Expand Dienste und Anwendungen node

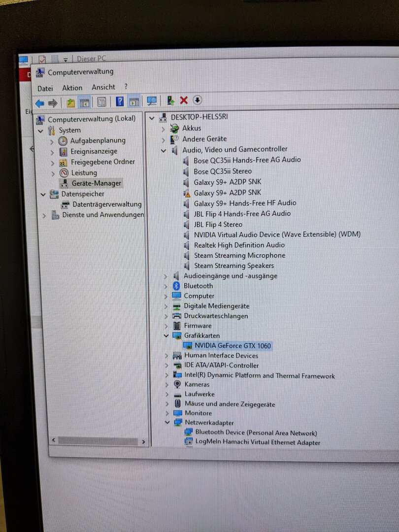pos(44,215)
